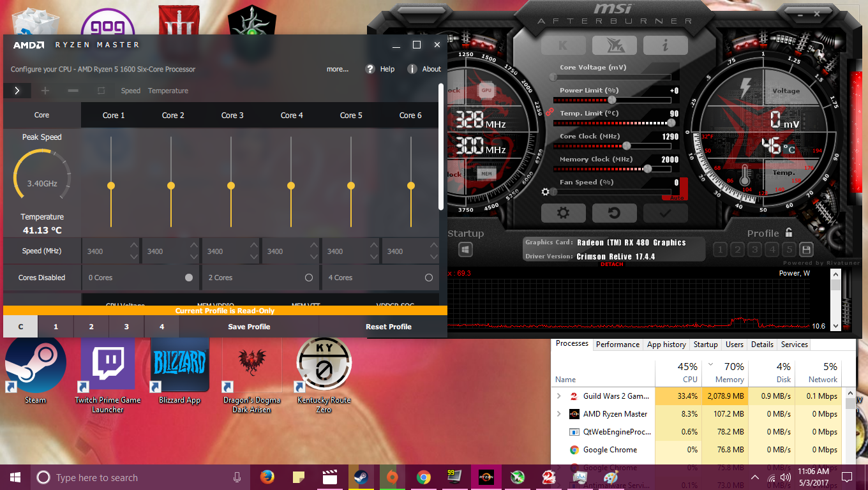This screenshot has height=490, width=868.
Task: Expand the AMD Ryzen Master process row
Action: click(x=559, y=414)
